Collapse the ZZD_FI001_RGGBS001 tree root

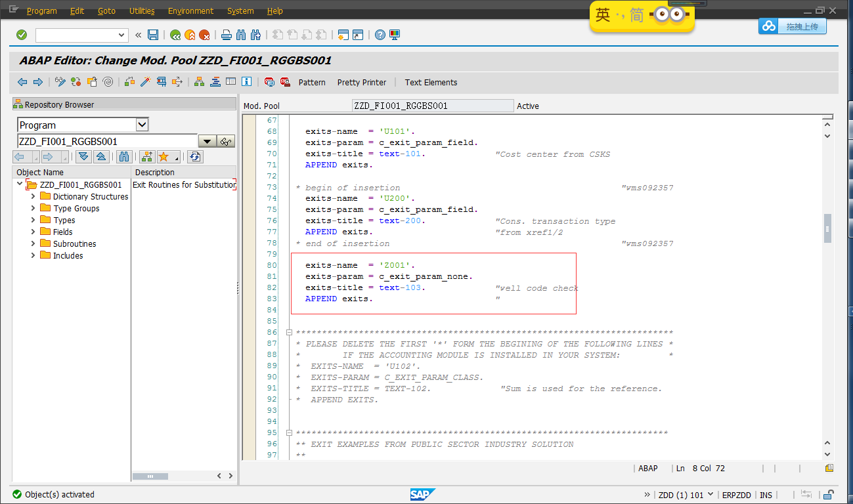pyautogui.click(x=19, y=184)
